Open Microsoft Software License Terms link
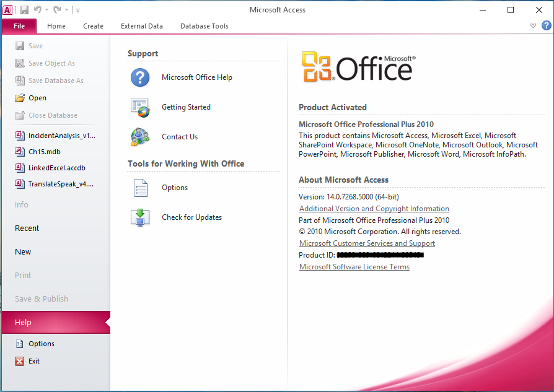Screen dimensions: 554x392 pyautogui.click(x=354, y=267)
